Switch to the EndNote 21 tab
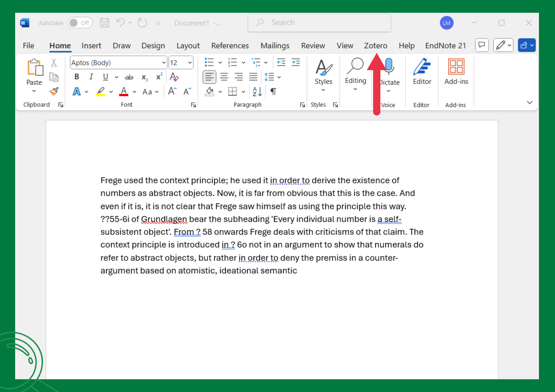This screenshot has width=555, height=392. [445, 46]
